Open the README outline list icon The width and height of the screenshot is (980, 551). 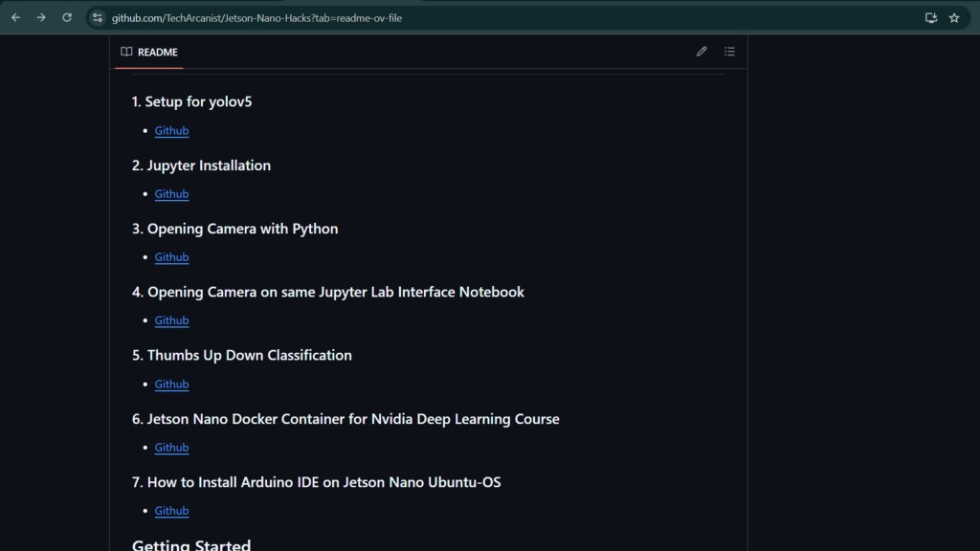[x=729, y=52]
